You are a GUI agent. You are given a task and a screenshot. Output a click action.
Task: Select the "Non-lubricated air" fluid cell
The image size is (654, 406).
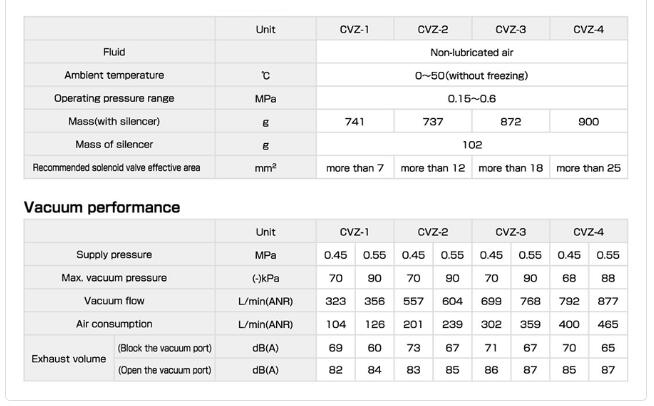coord(472,52)
